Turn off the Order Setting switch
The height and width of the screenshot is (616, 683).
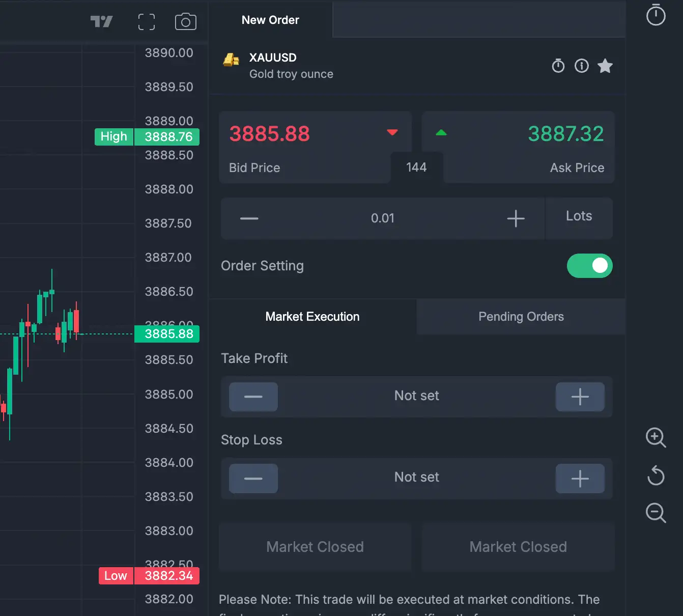click(x=589, y=266)
